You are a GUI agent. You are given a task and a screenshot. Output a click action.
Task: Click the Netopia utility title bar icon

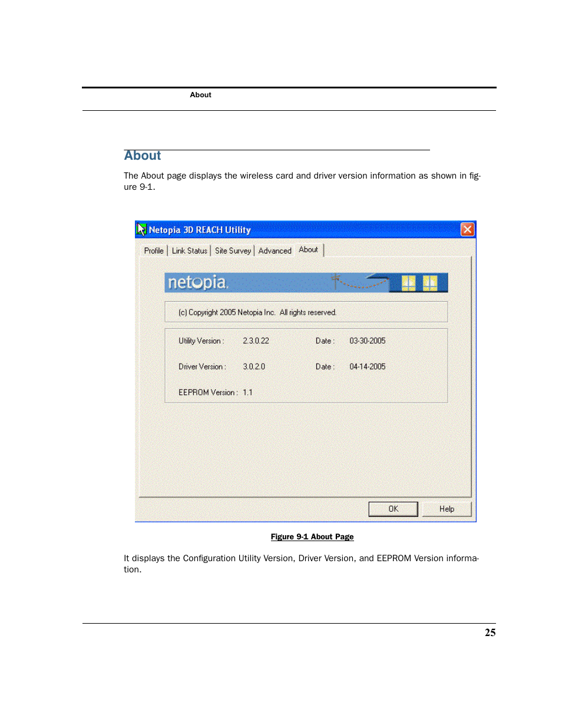pos(141,229)
